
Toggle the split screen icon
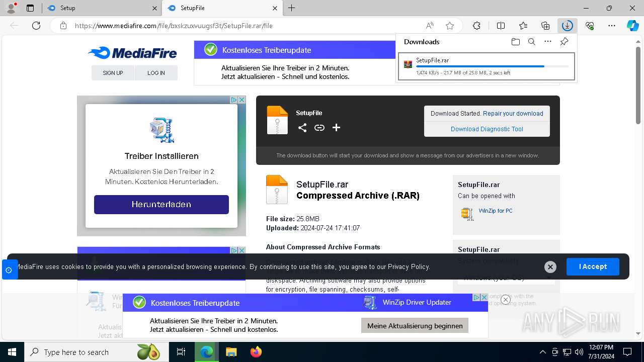[x=501, y=26]
